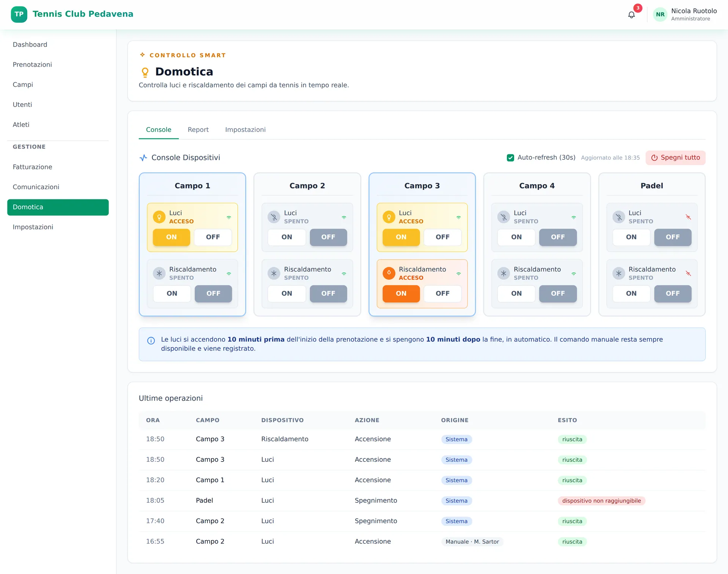The height and width of the screenshot is (574, 728).
Task: Click Campo 4 Luci bulb-off icon
Action: point(504,217)
